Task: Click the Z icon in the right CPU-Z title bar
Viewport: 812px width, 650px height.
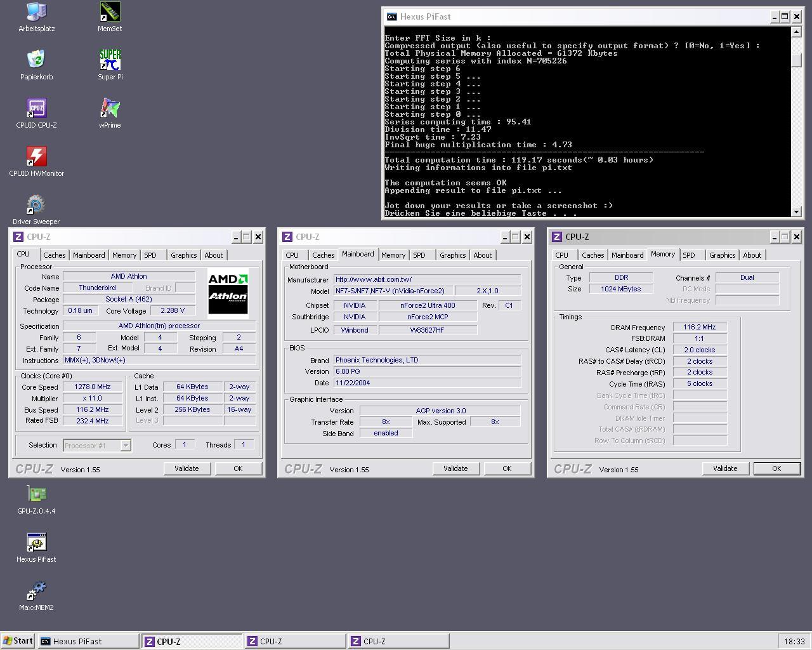Action: (557, 237)
